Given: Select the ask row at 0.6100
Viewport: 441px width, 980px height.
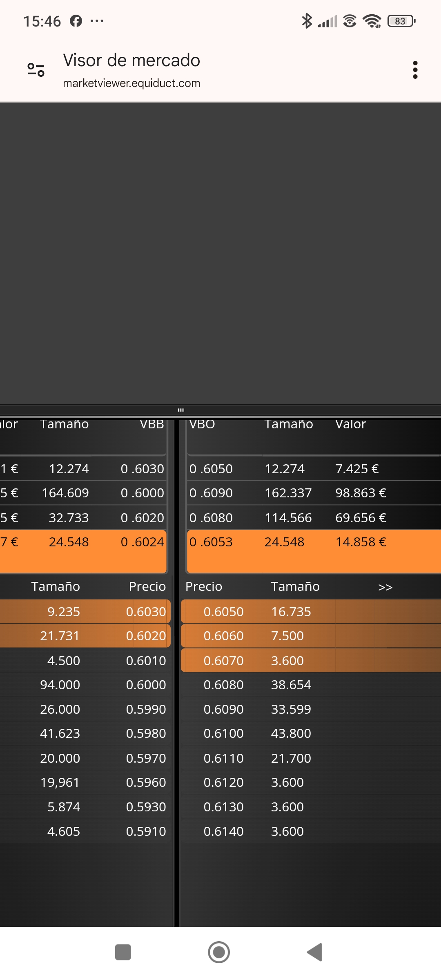Looking at the screenshot, I should [x=311, y=733].
